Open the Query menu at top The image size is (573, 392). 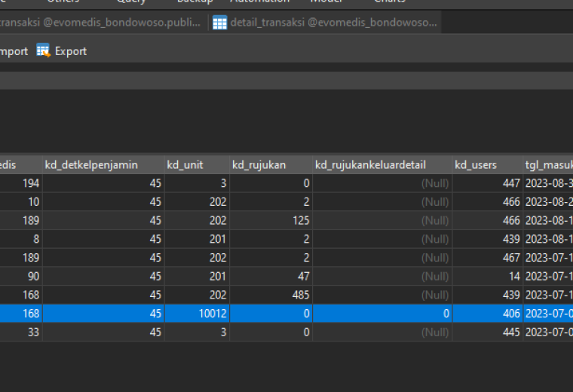pyautogui.click(x=131, y=2)
